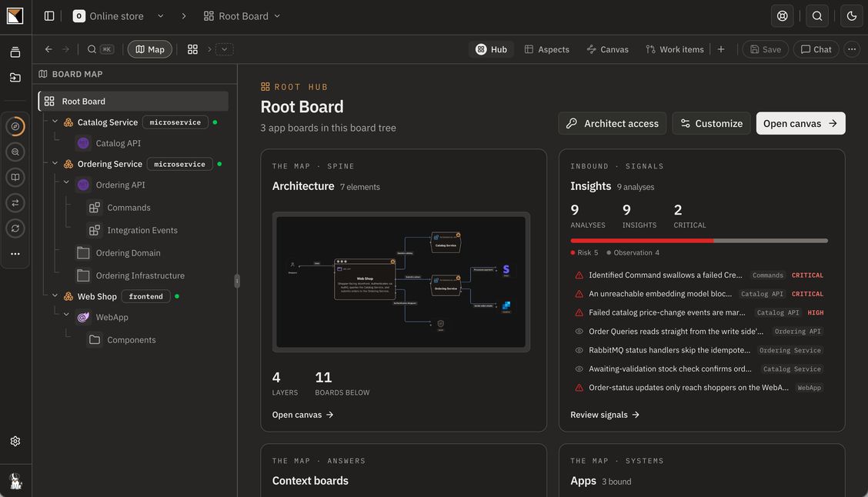Open the more options ellipsis button
The height and width of the screenshot is (497, 868).
pyautogui.click(x=851, y=49)
